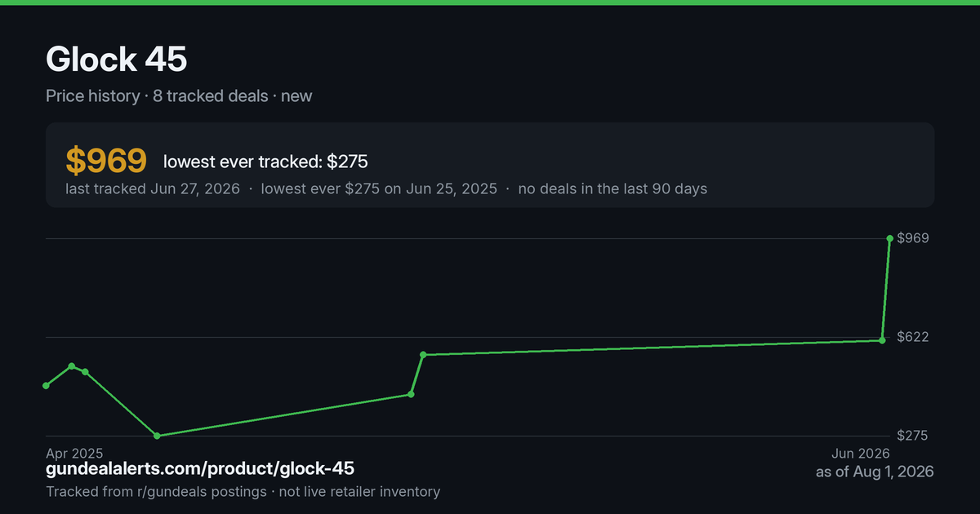Select the peak point in early 2025
This screenshot has width=980, height=514.
coord(72,366)
